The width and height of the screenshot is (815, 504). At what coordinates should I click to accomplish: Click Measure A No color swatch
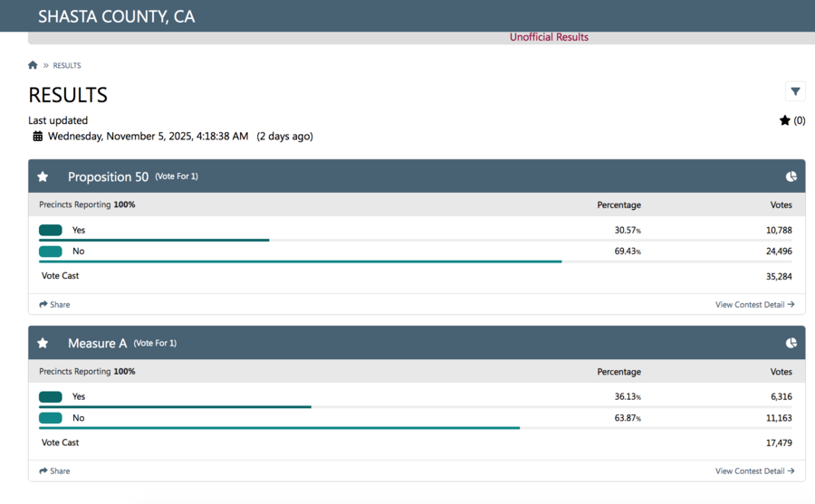pyautogui.click(x=51, y=418)
